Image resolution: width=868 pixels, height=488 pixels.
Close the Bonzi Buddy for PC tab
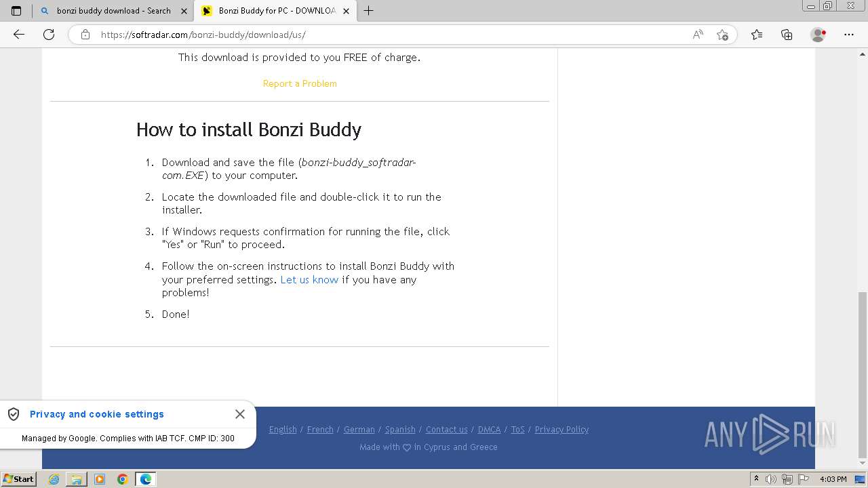[347, 11]
